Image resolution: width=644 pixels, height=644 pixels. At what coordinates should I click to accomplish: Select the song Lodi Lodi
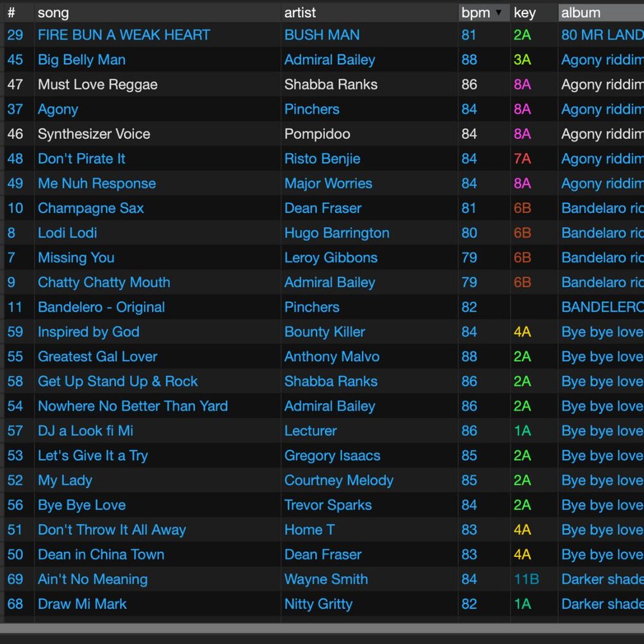point(67,233)
